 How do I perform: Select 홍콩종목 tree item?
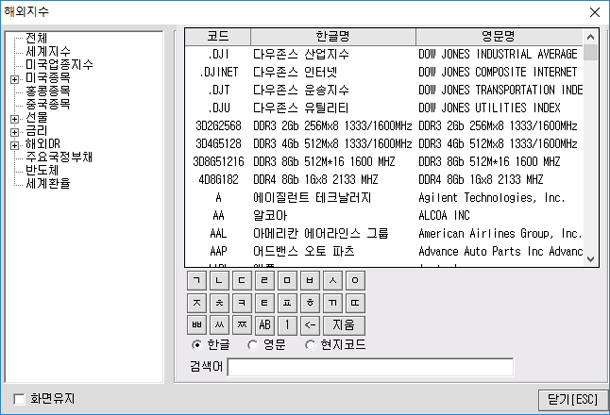pos(48,91)
